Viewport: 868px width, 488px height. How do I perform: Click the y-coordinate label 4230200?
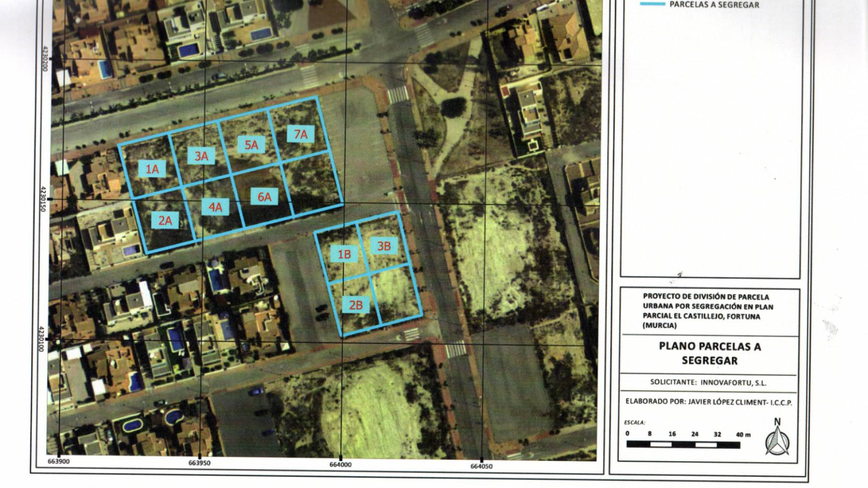[44, 58]
